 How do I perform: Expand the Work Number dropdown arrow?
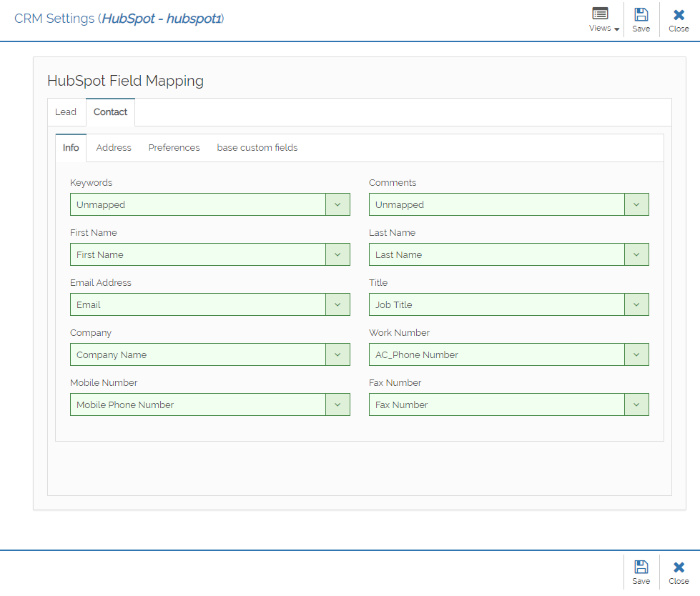click(x=636, y=354)
